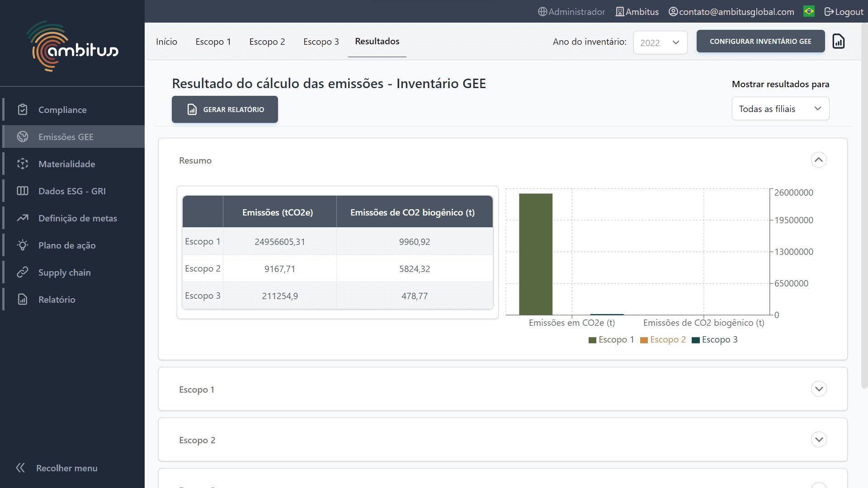Click the Administrador label in top bar
This screenshot has width=868, height=488.
[577, 12]
